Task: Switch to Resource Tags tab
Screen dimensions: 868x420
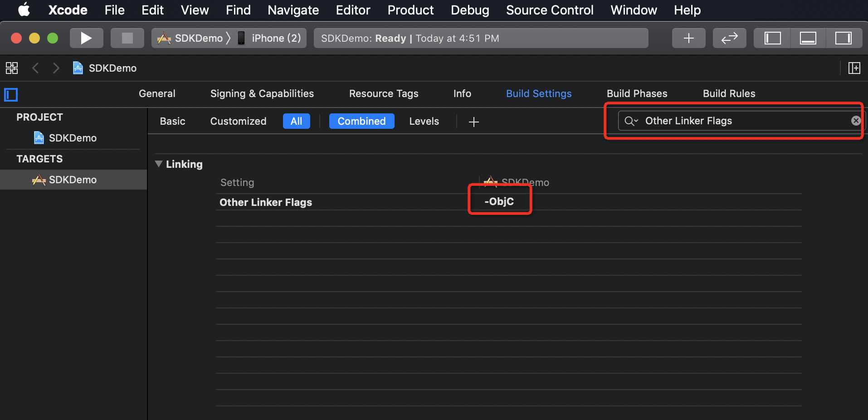Action: click(x=384, y=93)
